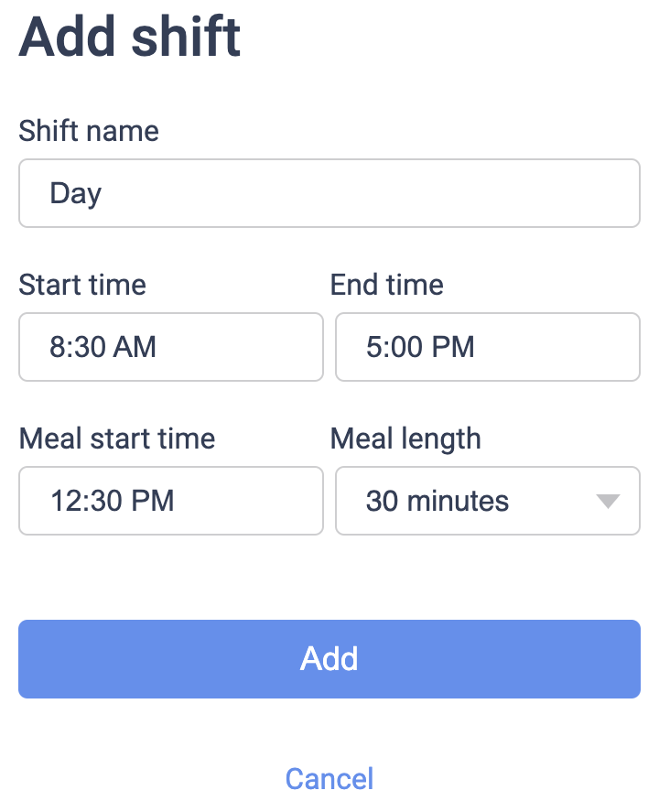Click the Add button to save shift
This screenshot has height=812, width=659.
pos(329,659)
